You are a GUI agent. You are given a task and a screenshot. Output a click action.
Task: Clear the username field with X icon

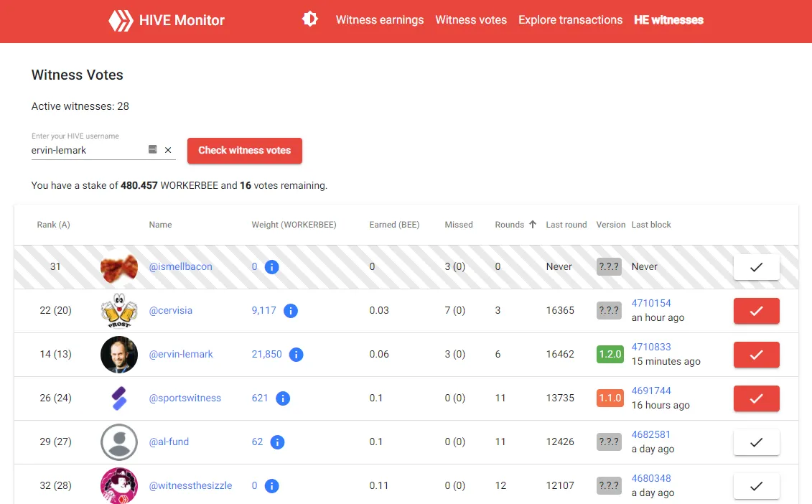(168, 150)
